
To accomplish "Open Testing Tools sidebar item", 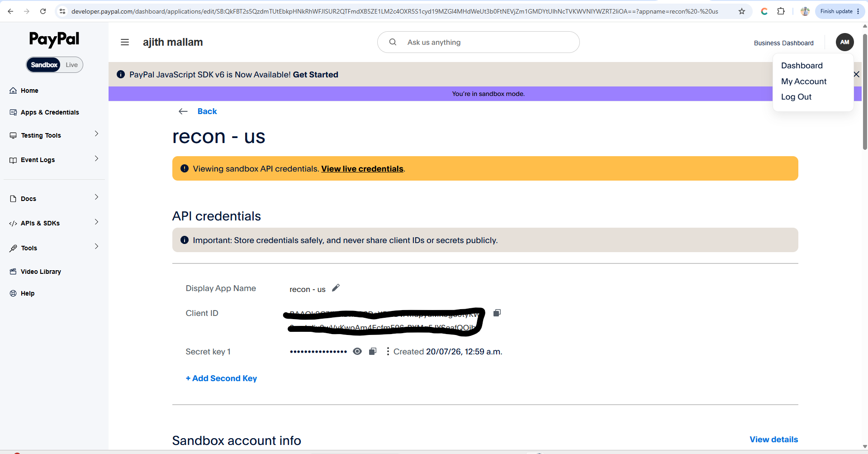I will coord(41,135).
